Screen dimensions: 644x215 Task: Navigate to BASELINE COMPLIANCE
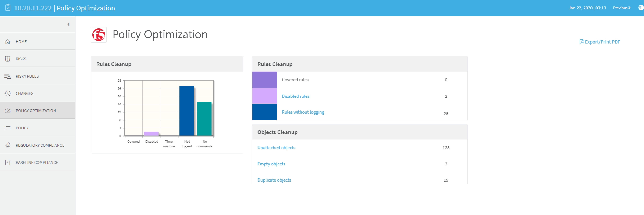click(38, 163)
